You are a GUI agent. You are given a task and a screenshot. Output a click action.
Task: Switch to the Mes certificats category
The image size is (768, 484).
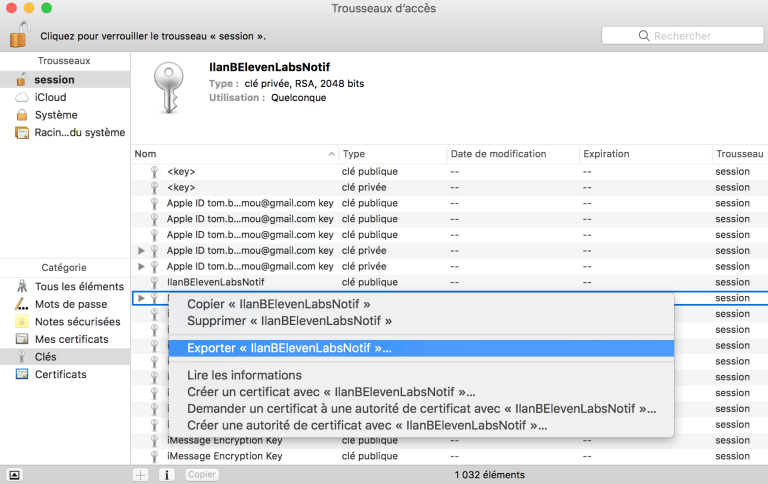73,339
